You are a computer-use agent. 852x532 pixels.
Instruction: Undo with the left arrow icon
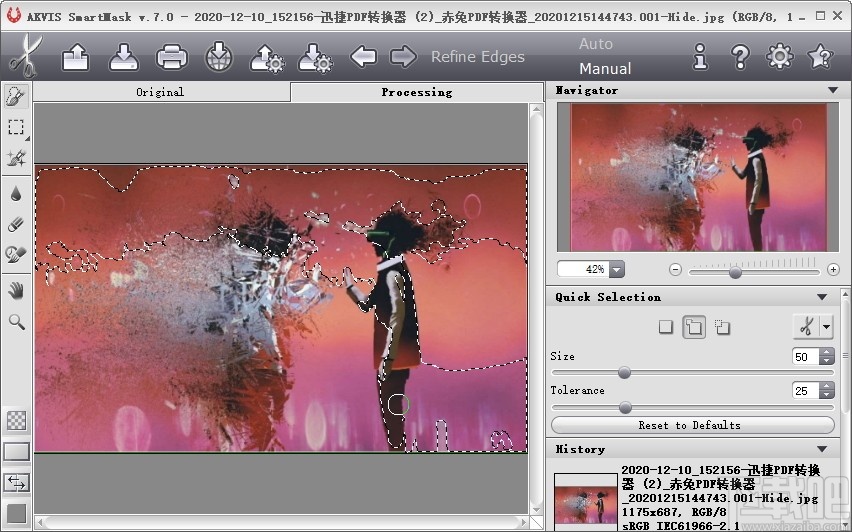[364, 57]
